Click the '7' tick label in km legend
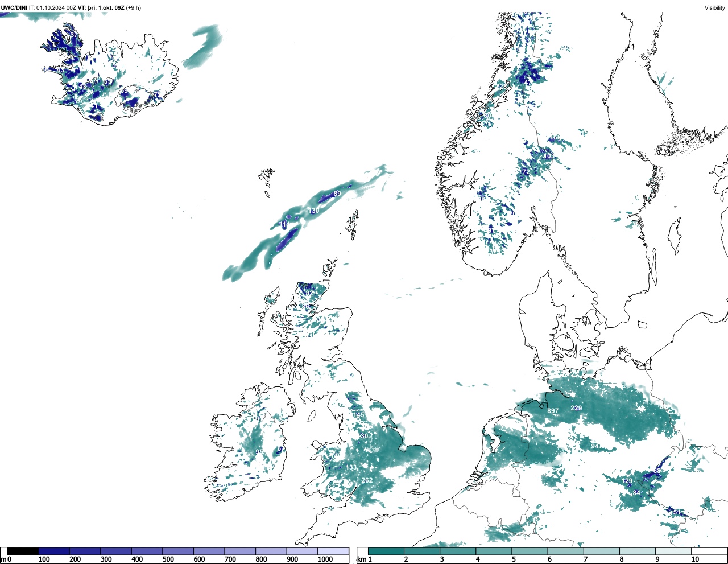Viewport: 728px width, 564px height. click(x=585, y=559)
